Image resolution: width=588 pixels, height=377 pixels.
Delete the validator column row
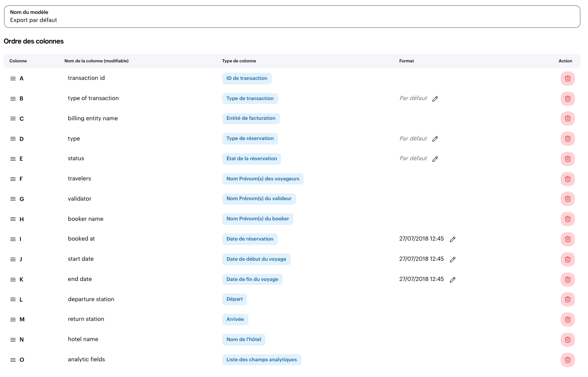(567, 199)
